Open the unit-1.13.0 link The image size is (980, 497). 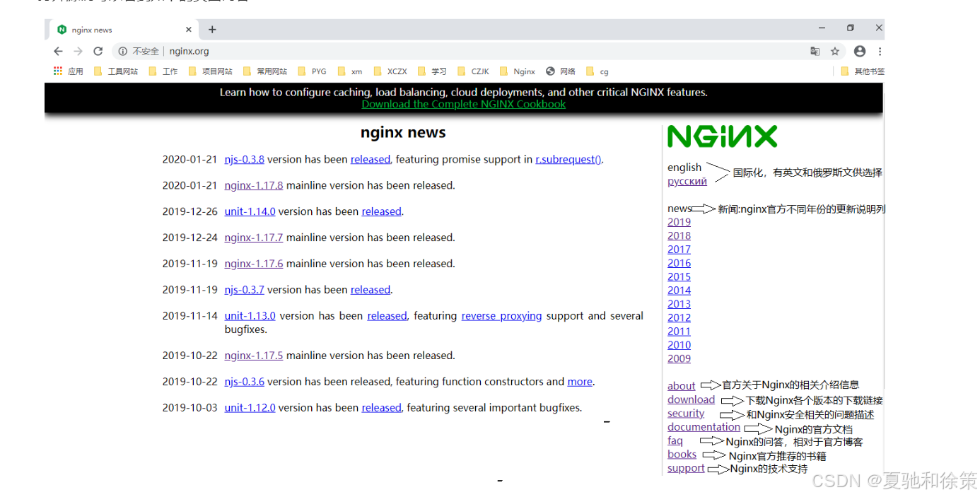tap(250, 317)
